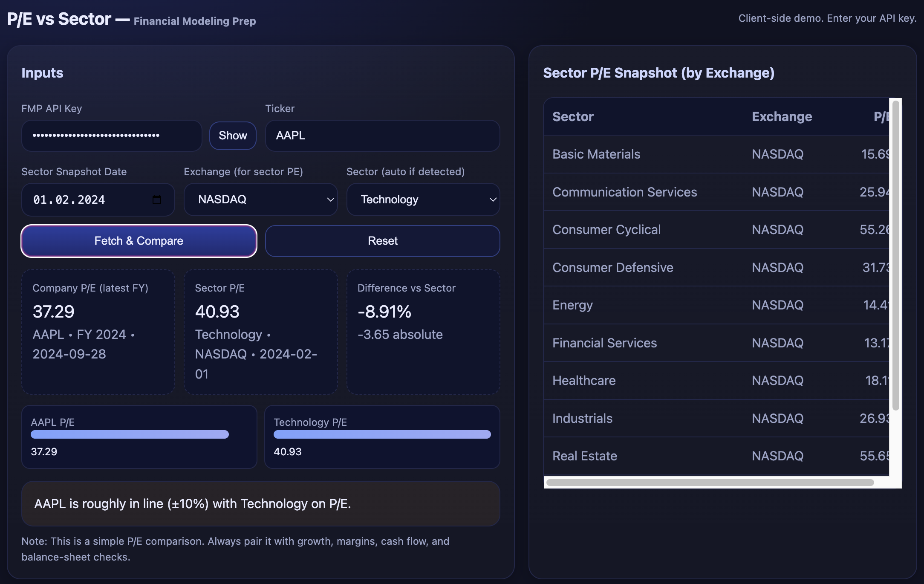The image size is (924, 584).
Task: Click the Inputs section heading
Action: tap(42, 73)
